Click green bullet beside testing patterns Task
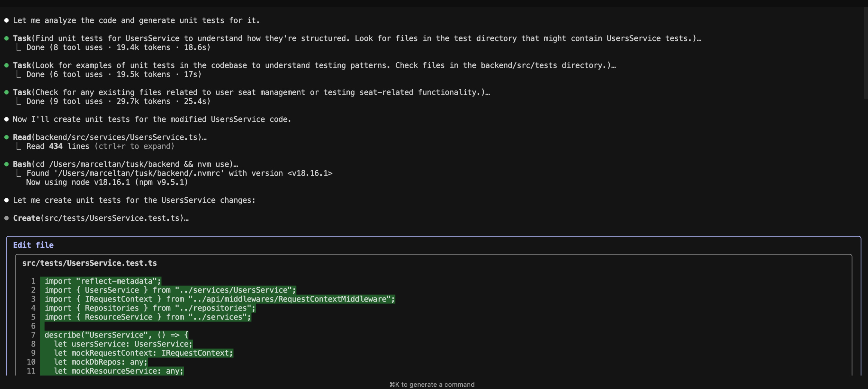868x389 pixels. coord(6,65)
